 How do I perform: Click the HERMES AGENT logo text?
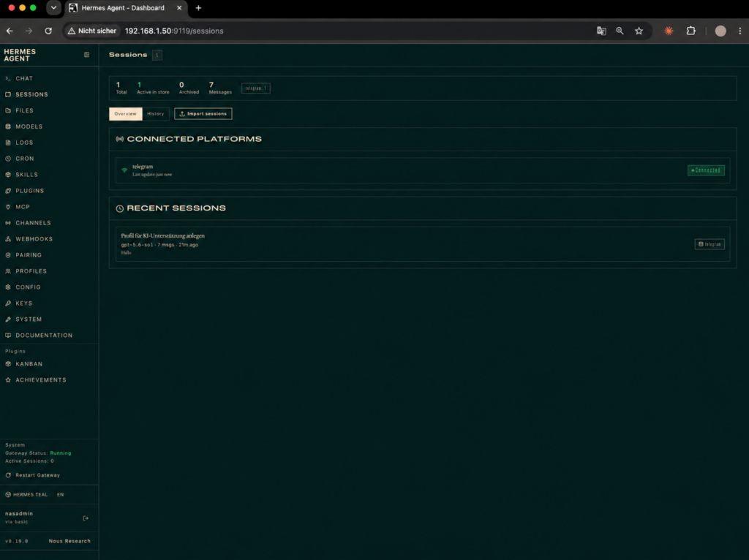pos(20,55)
